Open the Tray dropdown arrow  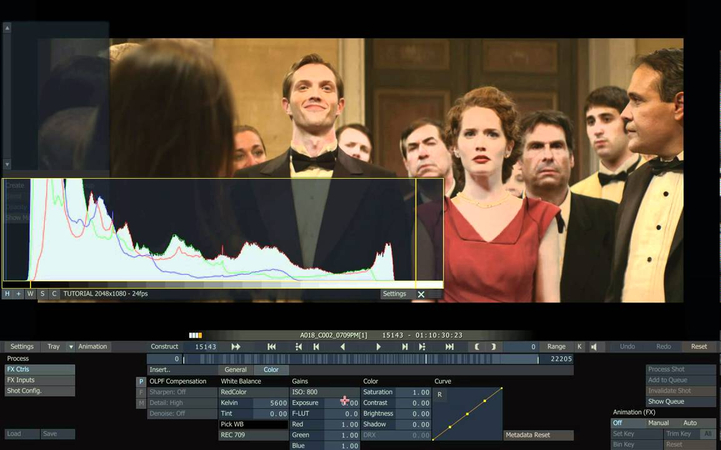71,347
